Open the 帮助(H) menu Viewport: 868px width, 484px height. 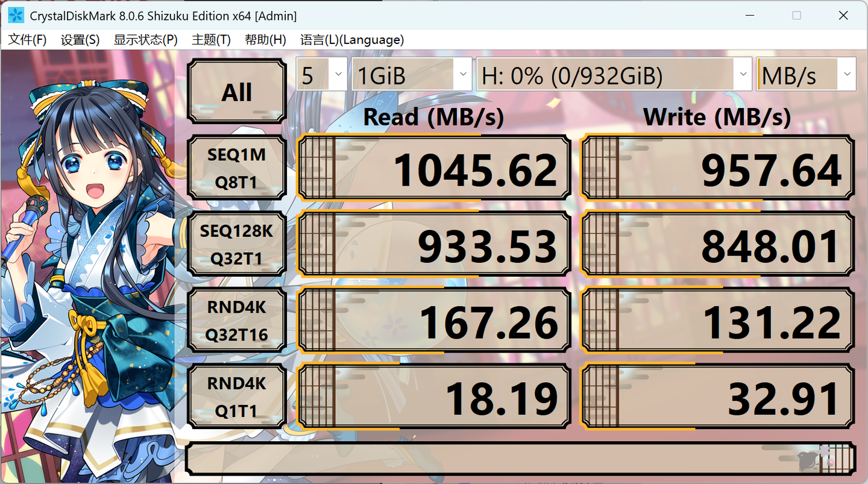pos(265,40)
